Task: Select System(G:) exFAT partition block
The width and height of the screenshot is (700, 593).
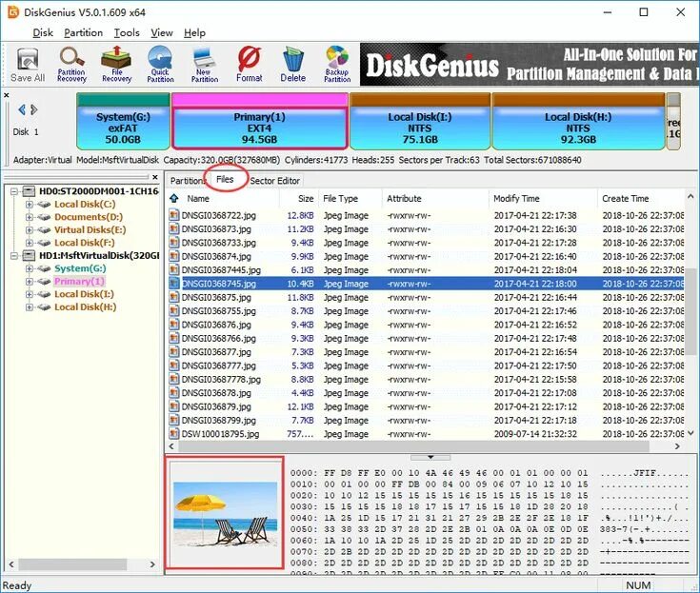Action: pos(123,122)
